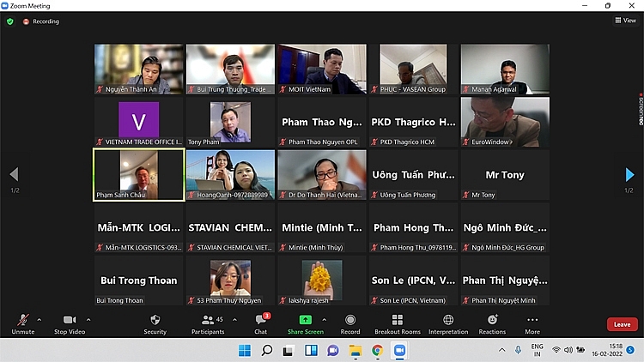Viewport: 644px width, 362px height.
Task: Select Phạm Sanh Châu video tile
Action: (138, 175)
